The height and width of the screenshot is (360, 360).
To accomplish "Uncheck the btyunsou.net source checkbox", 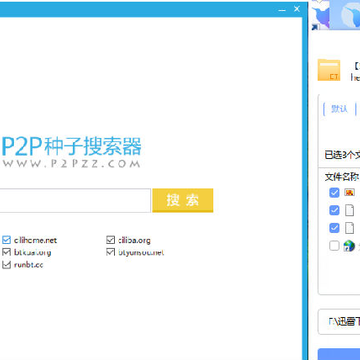I will click(x=111, y=252).
